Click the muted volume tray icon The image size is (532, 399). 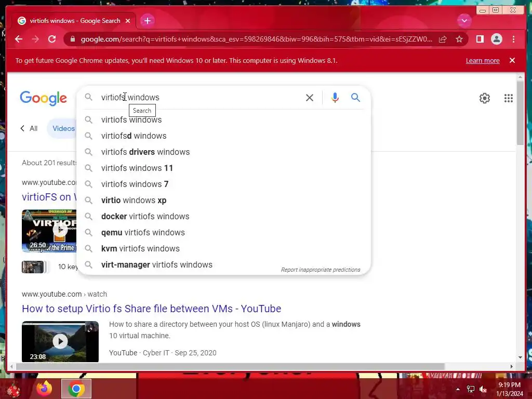[483, 389]
